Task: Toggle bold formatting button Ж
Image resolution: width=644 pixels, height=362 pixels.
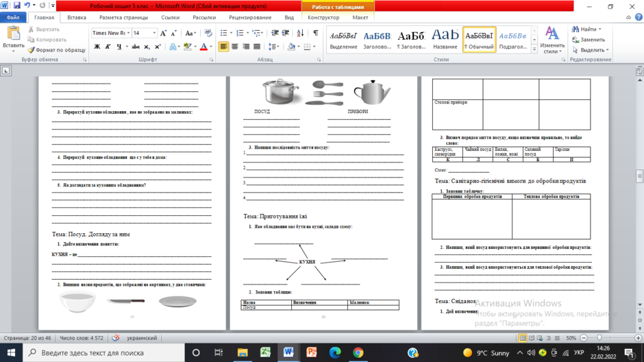Action: pos(97,47)
